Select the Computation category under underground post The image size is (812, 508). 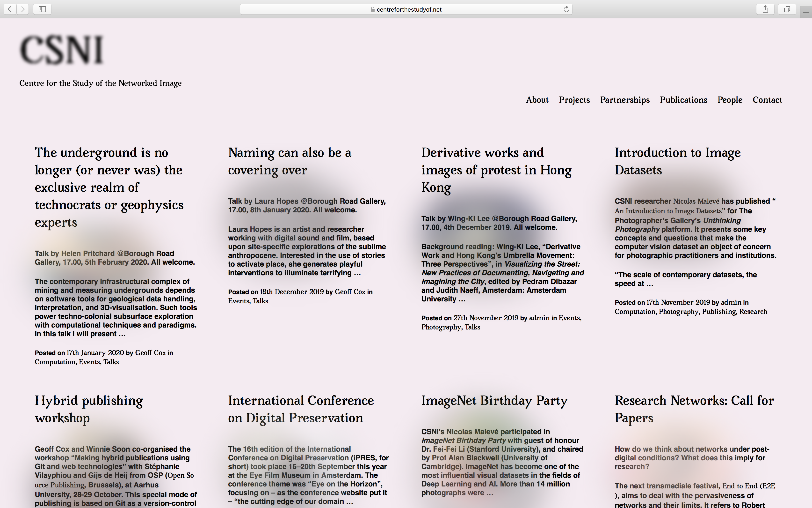(x=55, y=362)
